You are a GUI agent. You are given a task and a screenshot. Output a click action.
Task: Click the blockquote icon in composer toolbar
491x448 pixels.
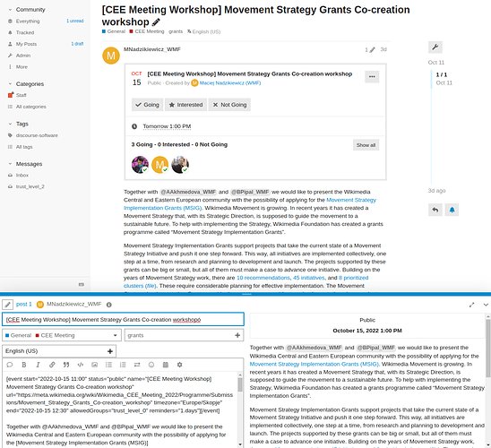coord(66,365)
